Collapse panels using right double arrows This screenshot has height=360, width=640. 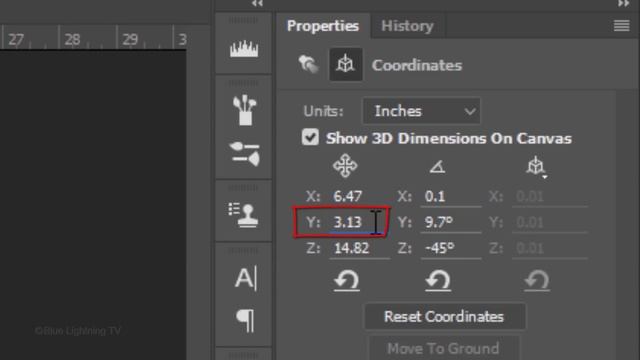[623, 4]
